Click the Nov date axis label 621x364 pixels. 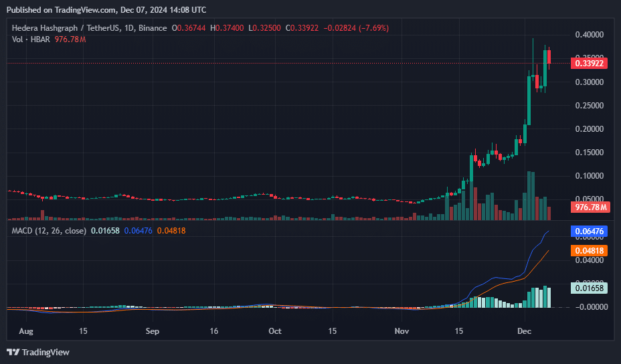click(x=402, y=331)
